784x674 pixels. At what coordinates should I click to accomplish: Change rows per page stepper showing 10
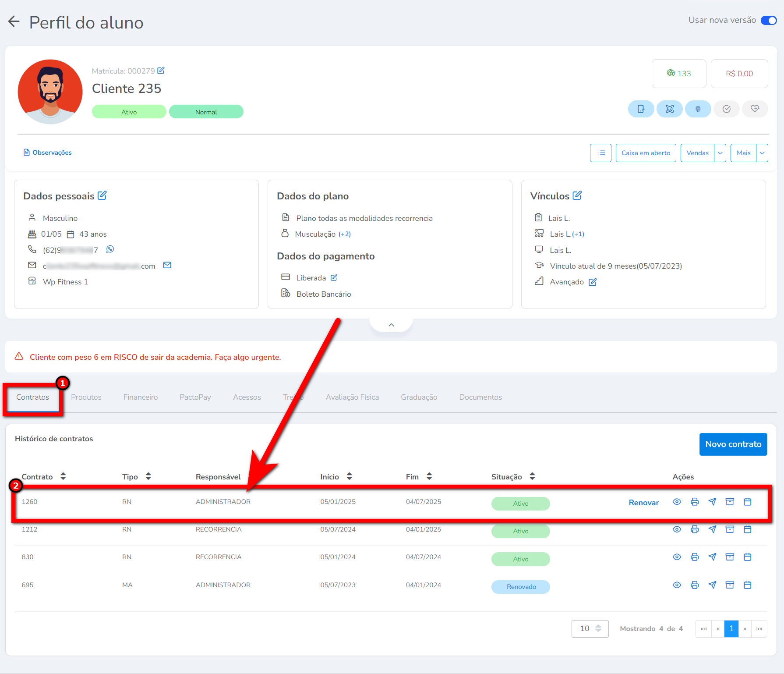[598, 629]
